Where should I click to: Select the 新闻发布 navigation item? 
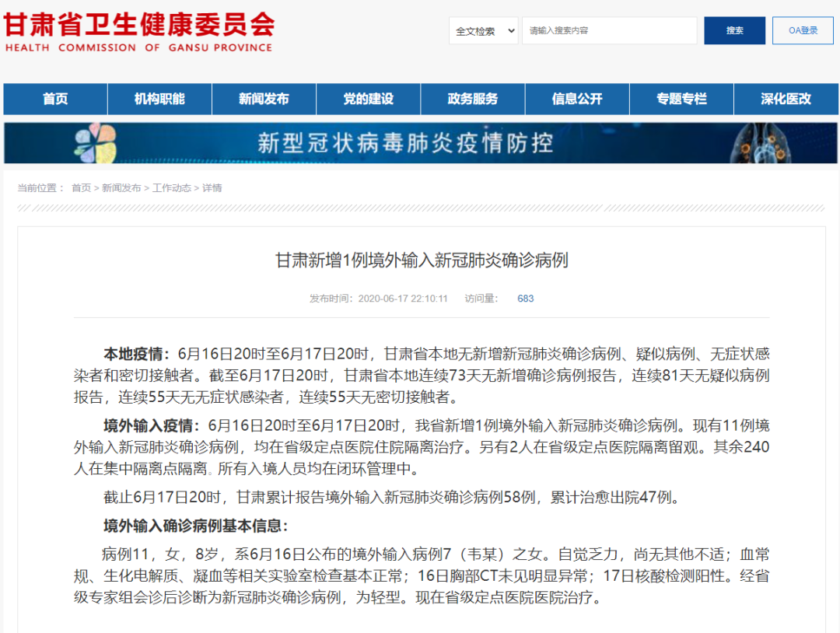[x=264, y=100]
